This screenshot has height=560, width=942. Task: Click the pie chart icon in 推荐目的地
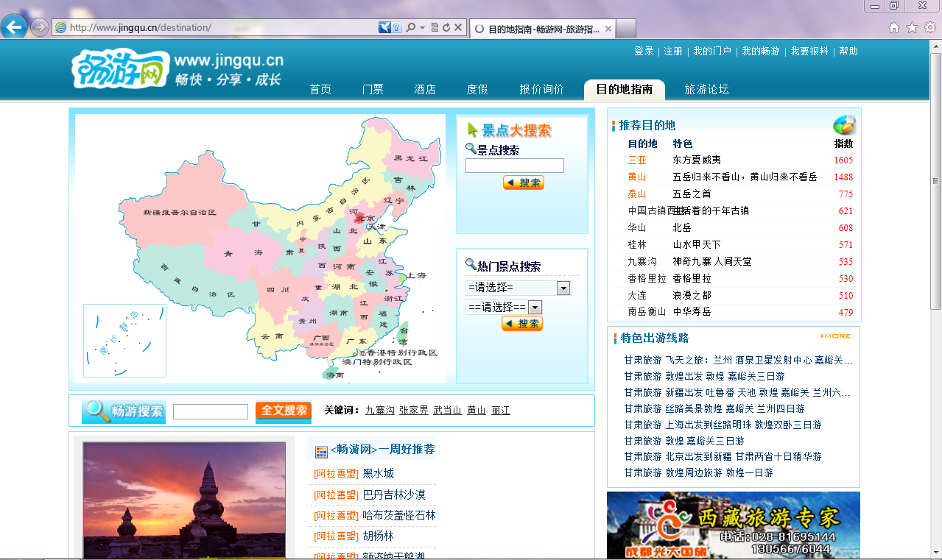tap(845, 125)
